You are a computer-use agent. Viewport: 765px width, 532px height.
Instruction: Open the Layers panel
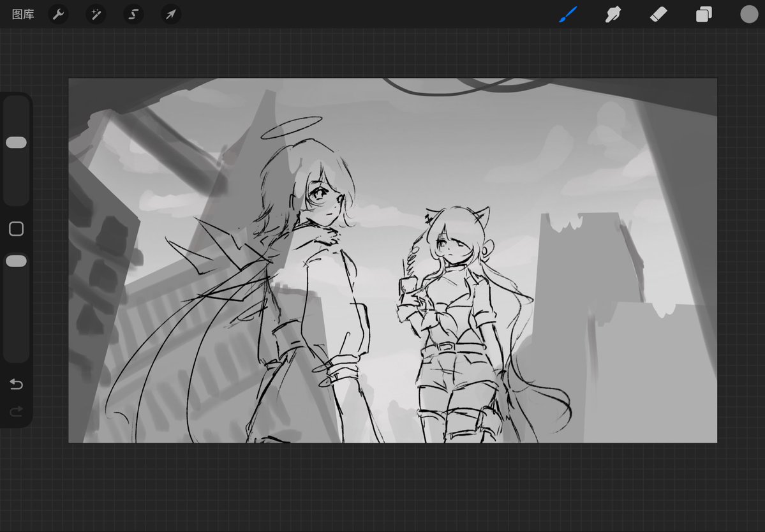pos(704,14)
